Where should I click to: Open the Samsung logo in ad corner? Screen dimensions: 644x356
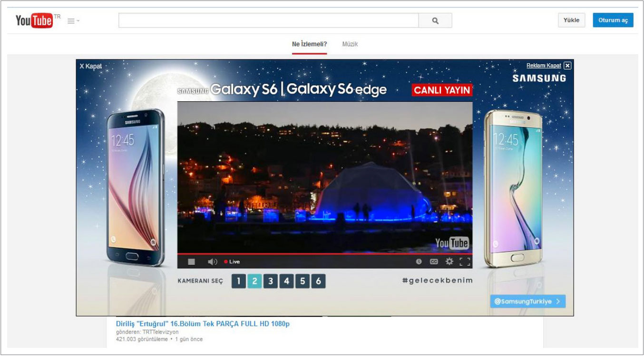539,79
